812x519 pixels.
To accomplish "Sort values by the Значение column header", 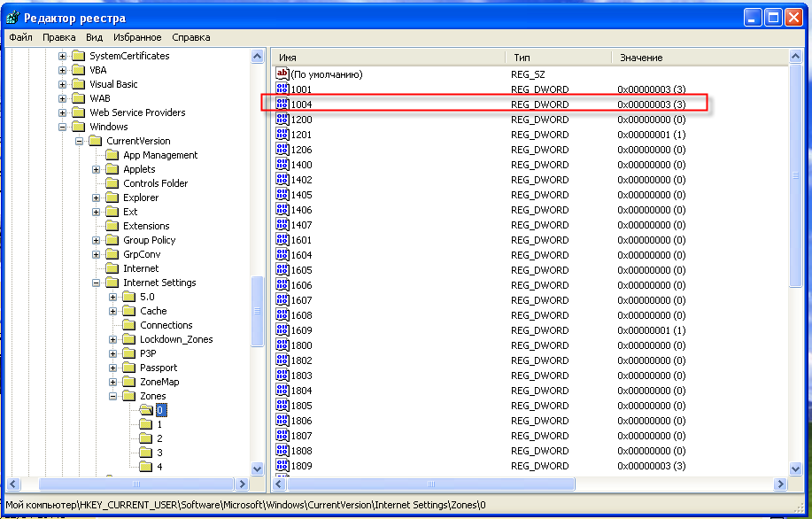I will point(700,58).
